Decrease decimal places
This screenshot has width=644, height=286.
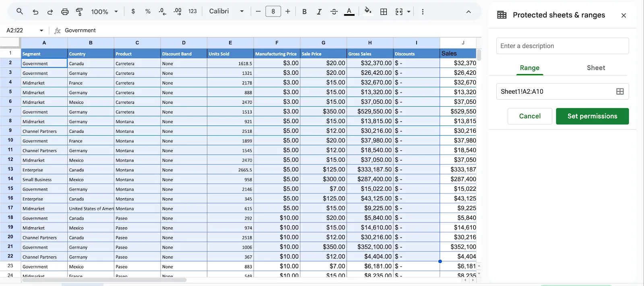point(162,12)
